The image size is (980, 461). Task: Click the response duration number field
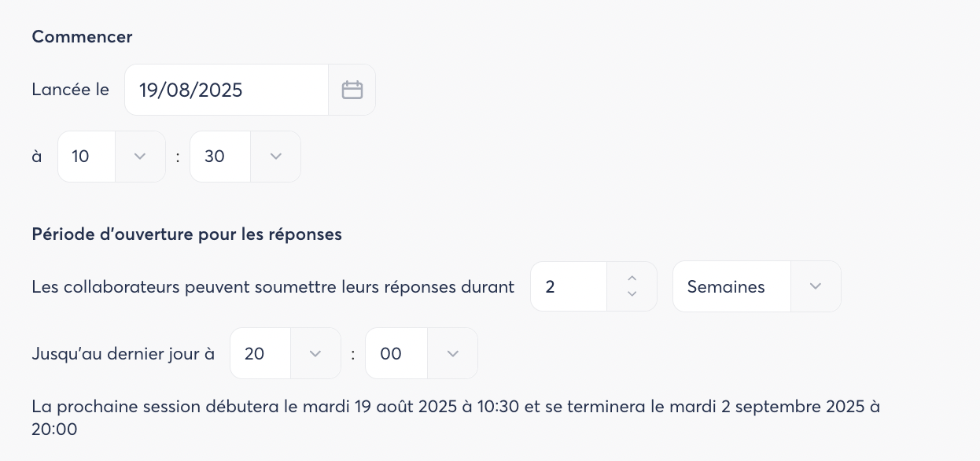coord(568,287)
